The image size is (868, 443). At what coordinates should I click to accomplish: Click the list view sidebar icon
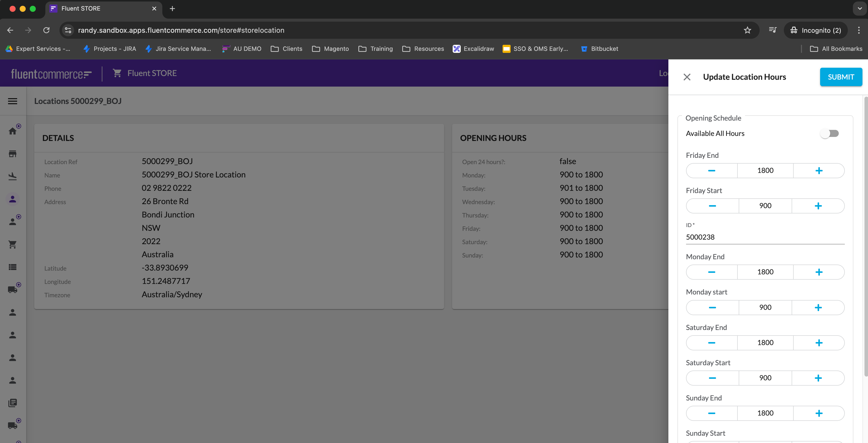(x=12, y=267)
